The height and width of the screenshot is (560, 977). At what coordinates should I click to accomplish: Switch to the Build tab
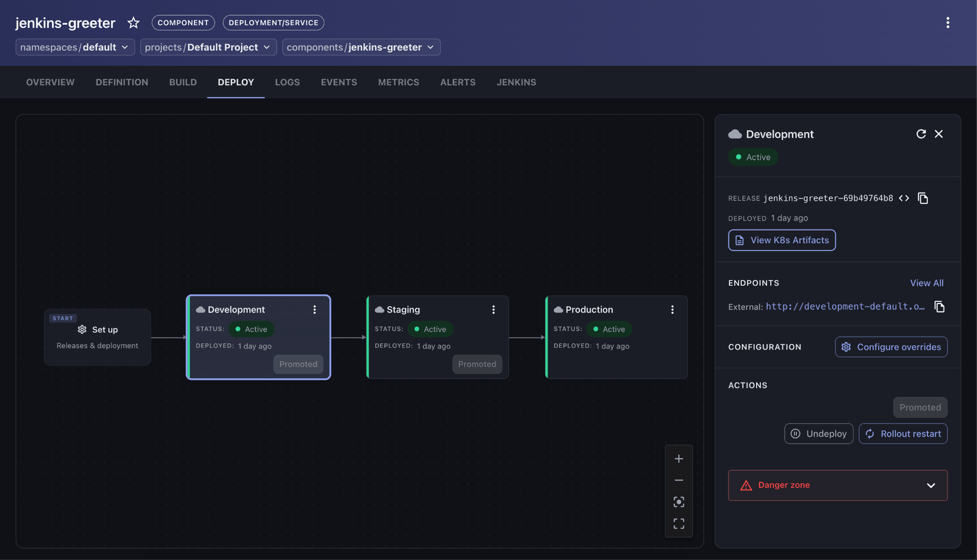tap(183, 82)
